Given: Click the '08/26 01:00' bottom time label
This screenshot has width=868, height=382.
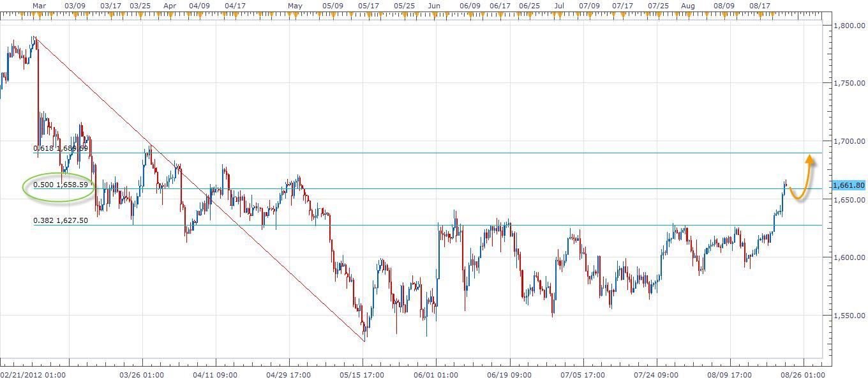Looking at the screenshot, I should 803,375.
